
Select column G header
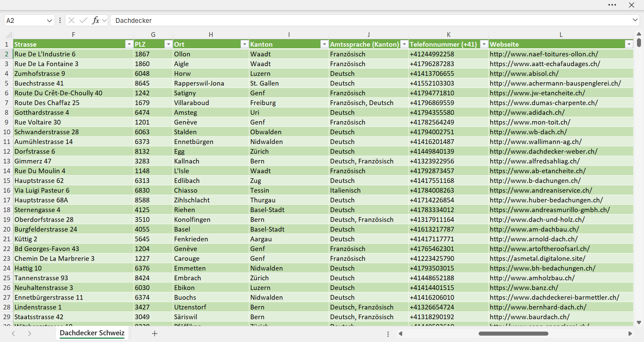click(153, 35)
